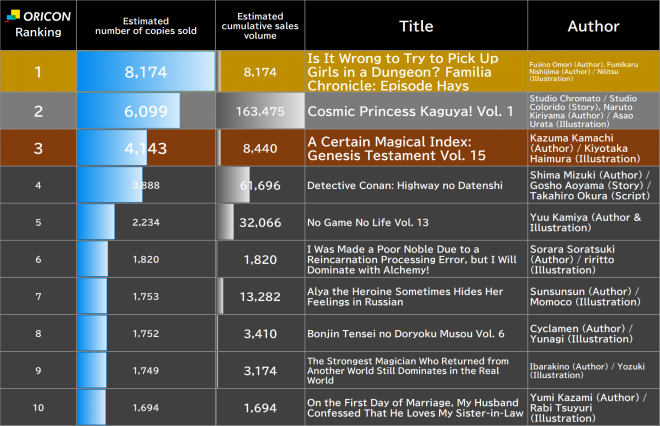Click cumulative sales value 3,174
The width and height of the screenshot is (660, 426).
[260, 370]
